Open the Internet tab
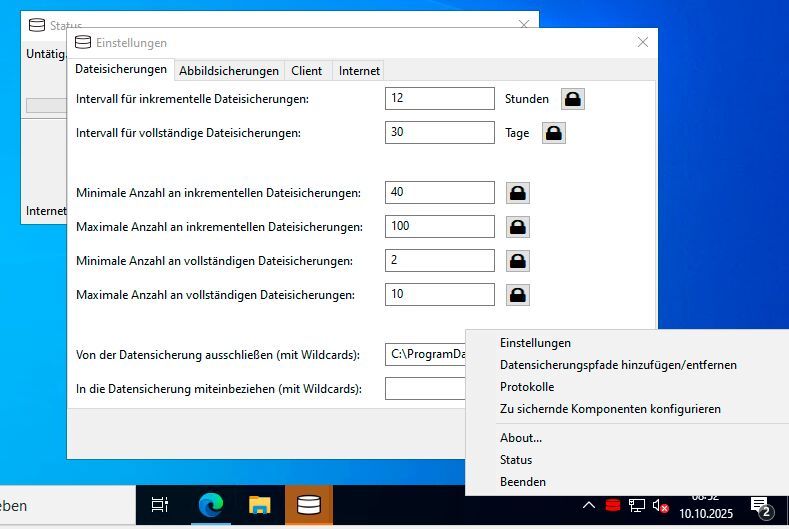789x529 pixels. (x=359, y=71)
